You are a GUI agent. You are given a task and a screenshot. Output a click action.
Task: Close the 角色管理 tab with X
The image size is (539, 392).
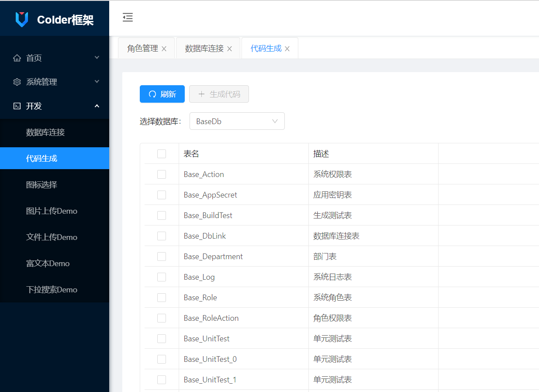164,49
